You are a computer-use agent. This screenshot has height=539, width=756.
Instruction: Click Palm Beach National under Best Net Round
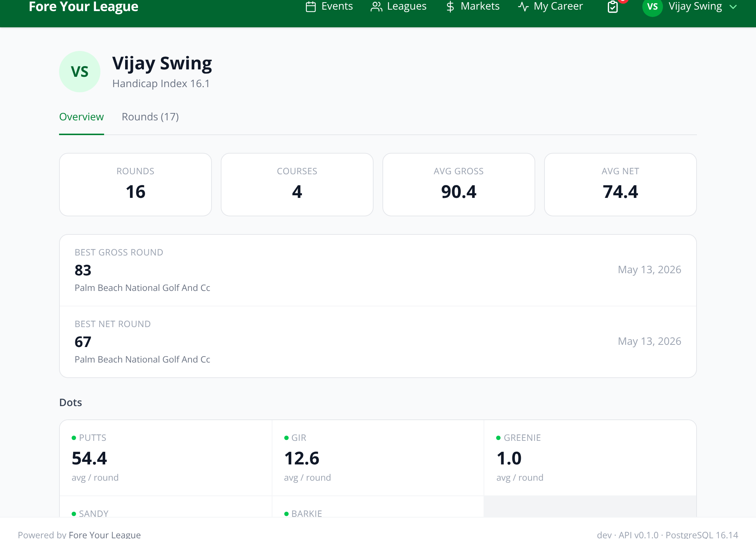coord(142,360)
